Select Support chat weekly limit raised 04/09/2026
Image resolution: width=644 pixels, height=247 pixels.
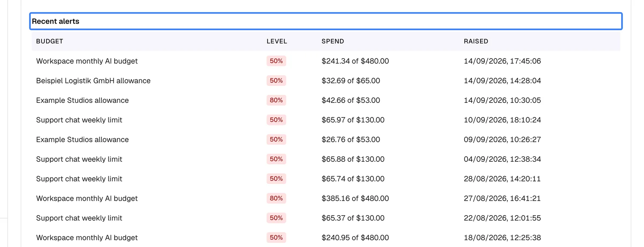click(326, 159)
